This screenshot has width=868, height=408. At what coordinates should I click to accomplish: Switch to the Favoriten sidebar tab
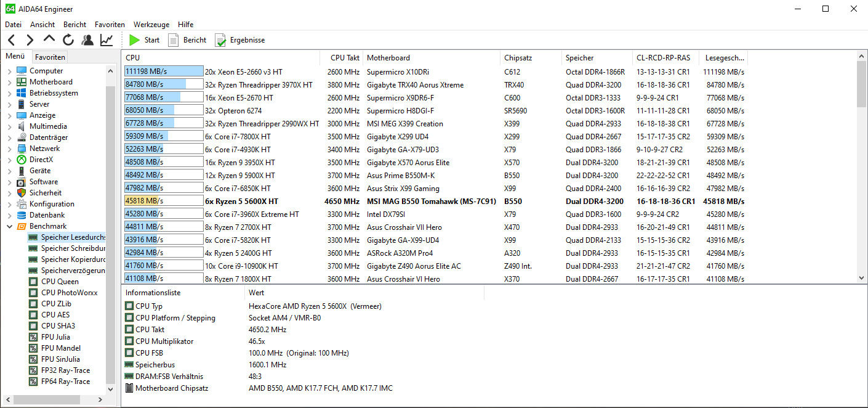[50, 57]
